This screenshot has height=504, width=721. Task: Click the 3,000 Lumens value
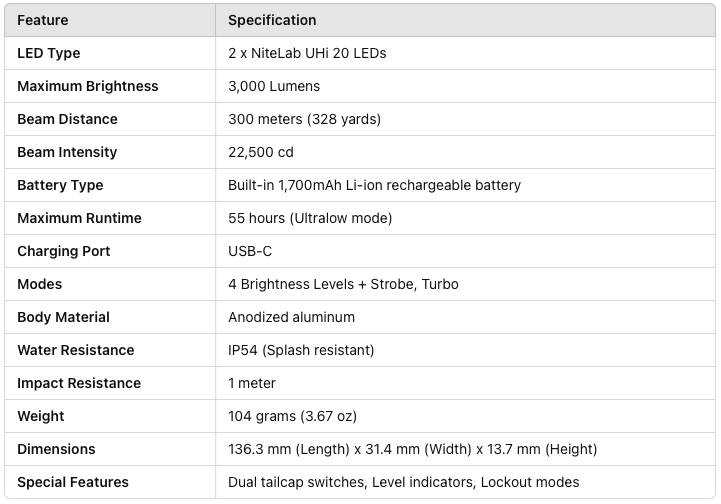coord(274,86)
